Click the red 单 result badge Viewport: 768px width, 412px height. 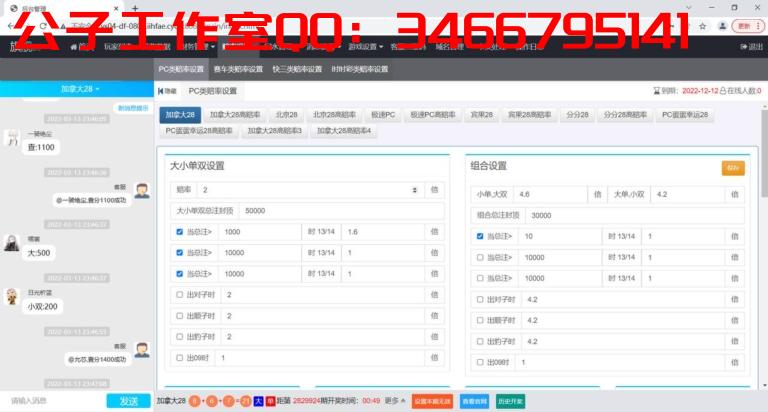(270, 401)
